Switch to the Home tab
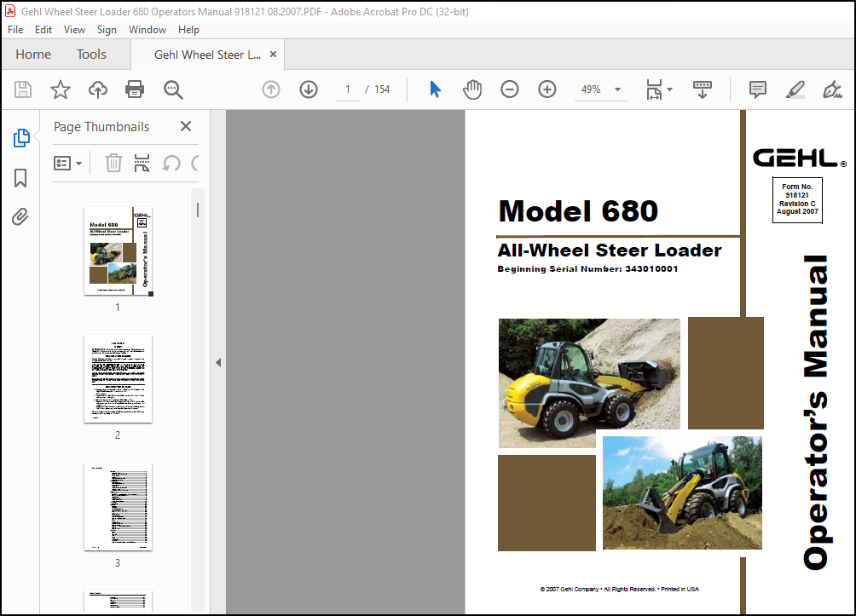 (33, 54)
